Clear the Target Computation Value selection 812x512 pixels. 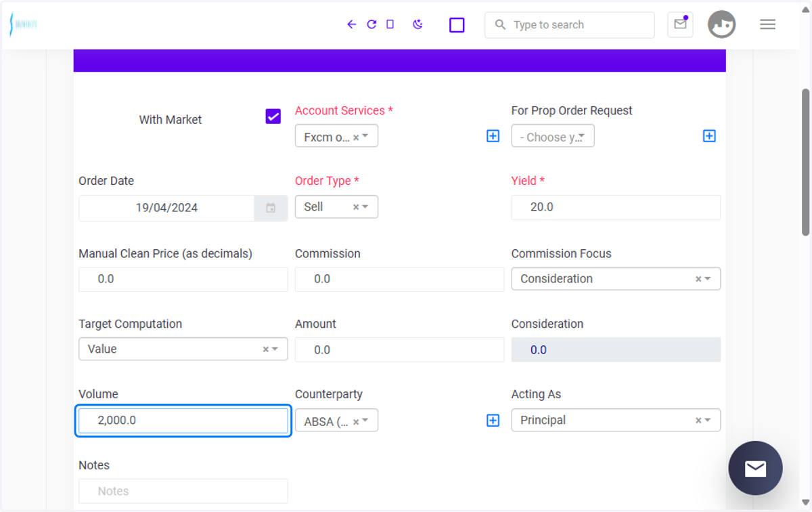265,349
